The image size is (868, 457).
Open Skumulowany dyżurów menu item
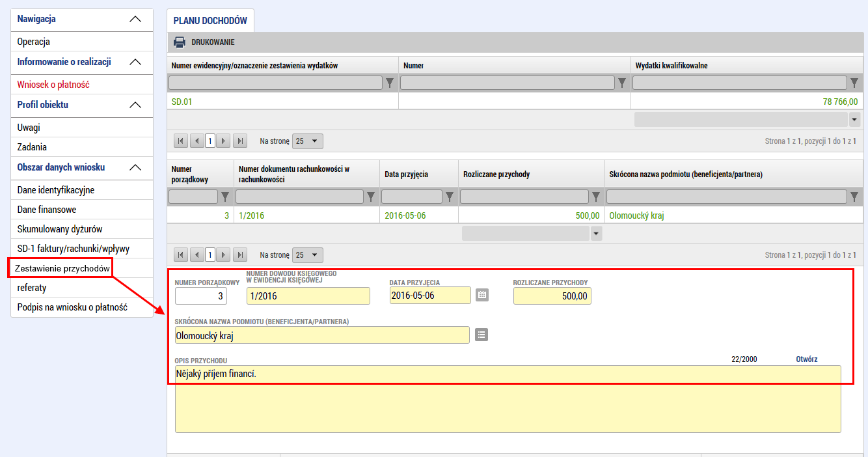coord(82,229)
